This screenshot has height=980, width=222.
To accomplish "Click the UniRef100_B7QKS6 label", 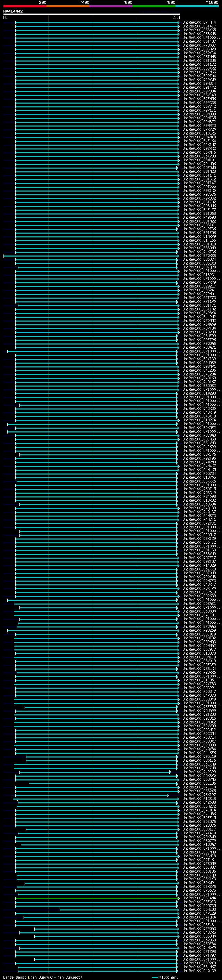I will [199, 256].
